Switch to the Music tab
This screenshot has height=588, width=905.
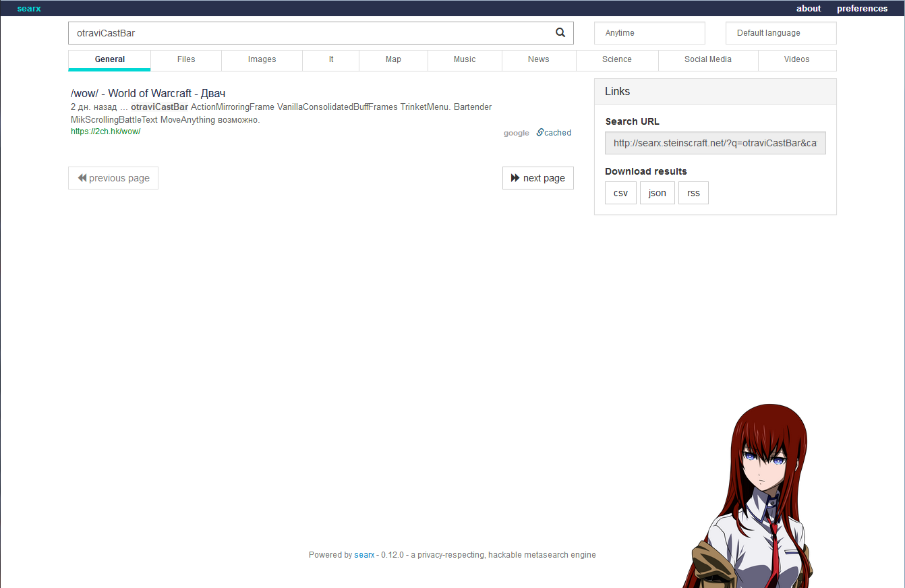pyautogui.click(x=465, y=60)
